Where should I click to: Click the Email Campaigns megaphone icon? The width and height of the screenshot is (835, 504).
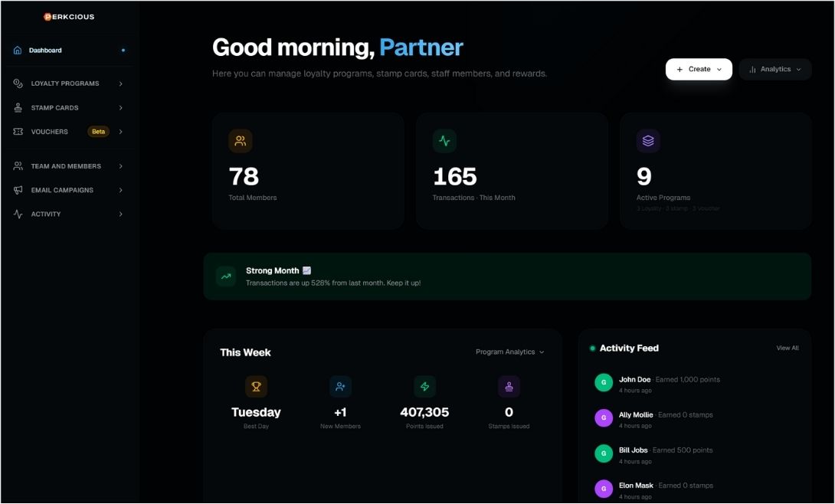[x=17, y=190]
